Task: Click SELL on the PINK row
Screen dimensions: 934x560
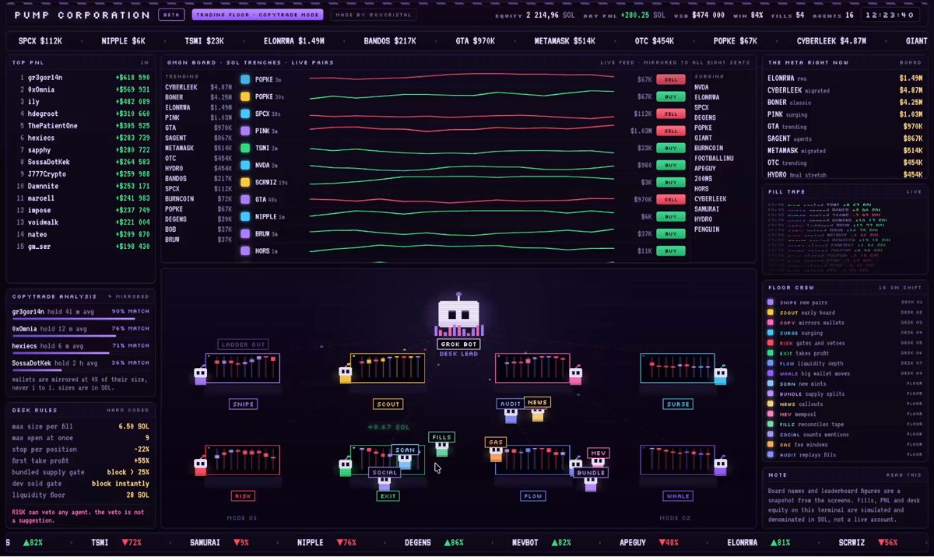Action: pos(670,131)
